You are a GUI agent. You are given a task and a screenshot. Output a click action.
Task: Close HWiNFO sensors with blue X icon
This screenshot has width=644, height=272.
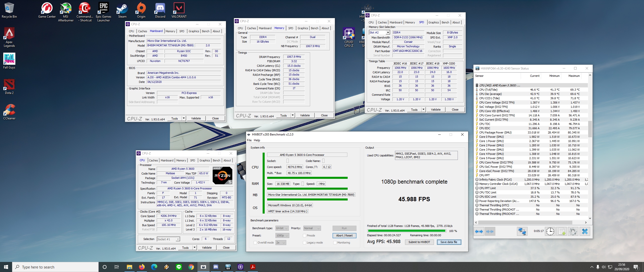pos(585,231)
